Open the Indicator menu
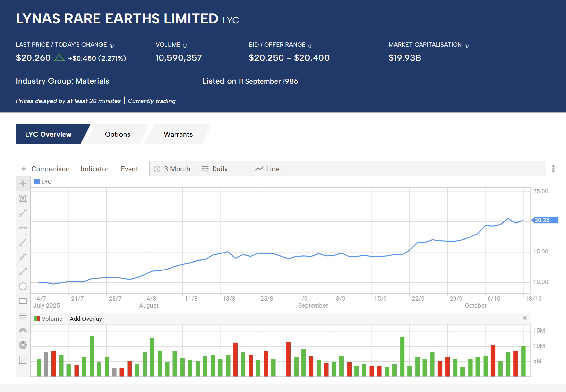The height and width of the screenshot is (392, 566). coord(94,169)
